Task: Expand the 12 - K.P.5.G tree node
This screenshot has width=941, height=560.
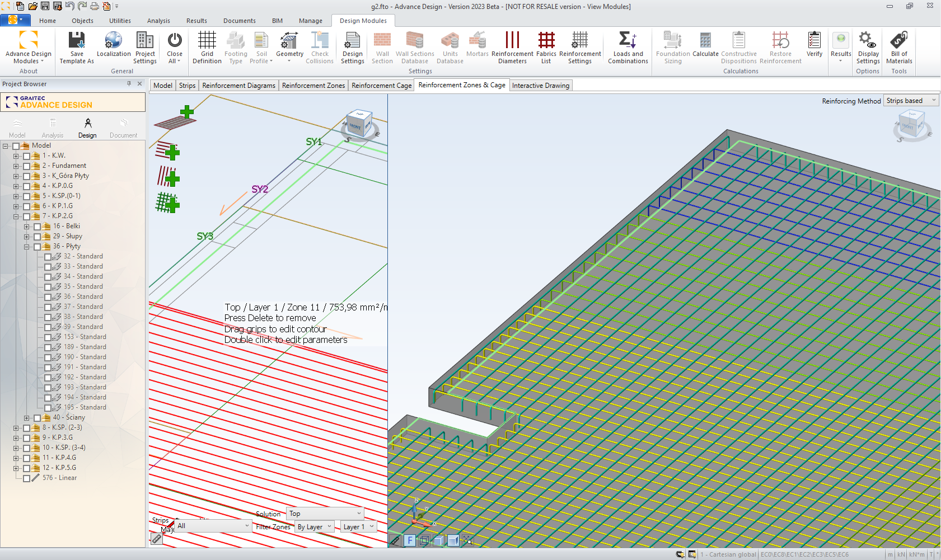Action: click(16, 468)
